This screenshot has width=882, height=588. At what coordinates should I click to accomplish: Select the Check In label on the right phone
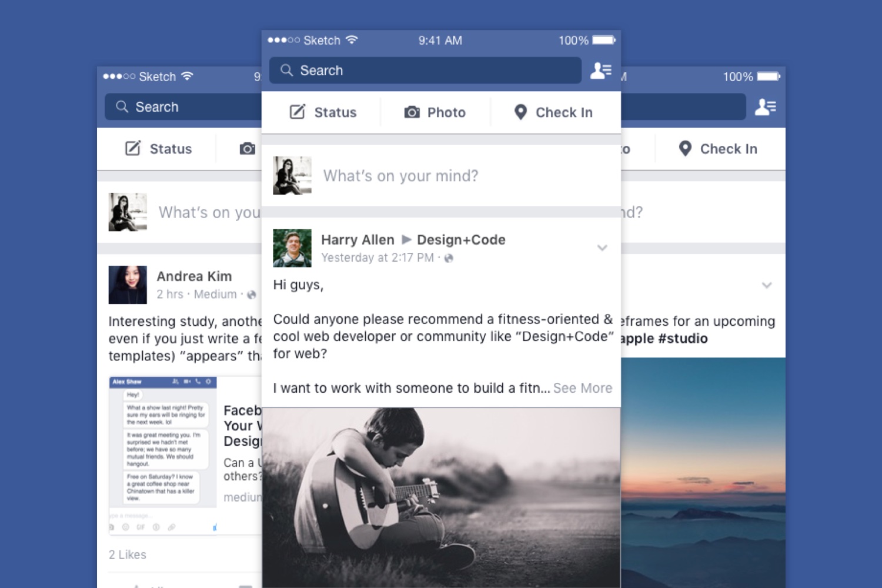pos(729,149)
